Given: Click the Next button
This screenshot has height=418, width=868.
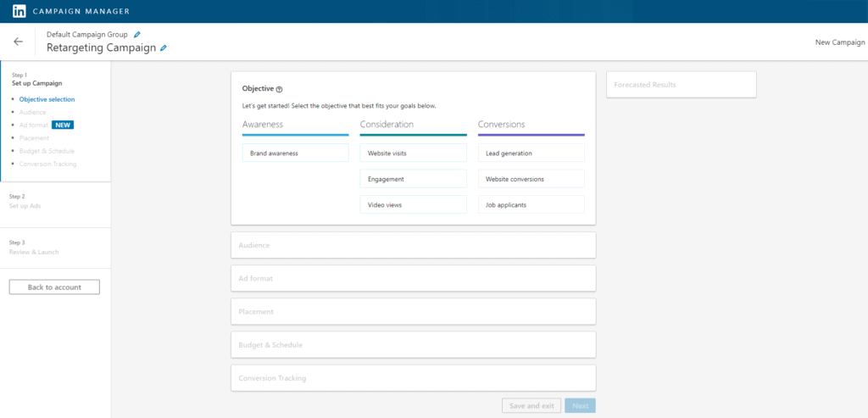Looking at the screenshot, I should tap(580, 406).
